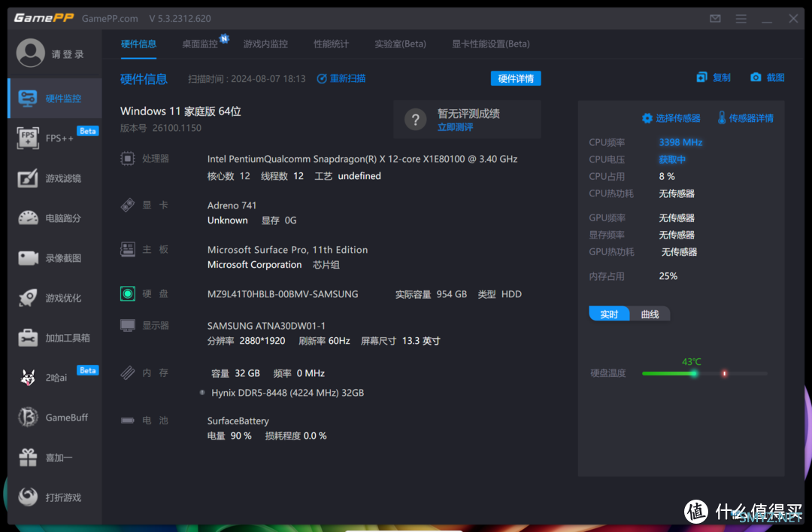This screenshot has height=532, width=812.
Task: Click the 显示器 monitor icon
Action: pyautogui.click(x=127, y=326)
